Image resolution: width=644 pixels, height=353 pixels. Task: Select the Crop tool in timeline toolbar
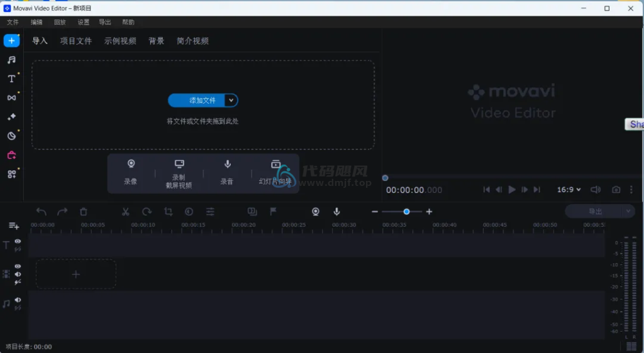(x=168, y=212)
